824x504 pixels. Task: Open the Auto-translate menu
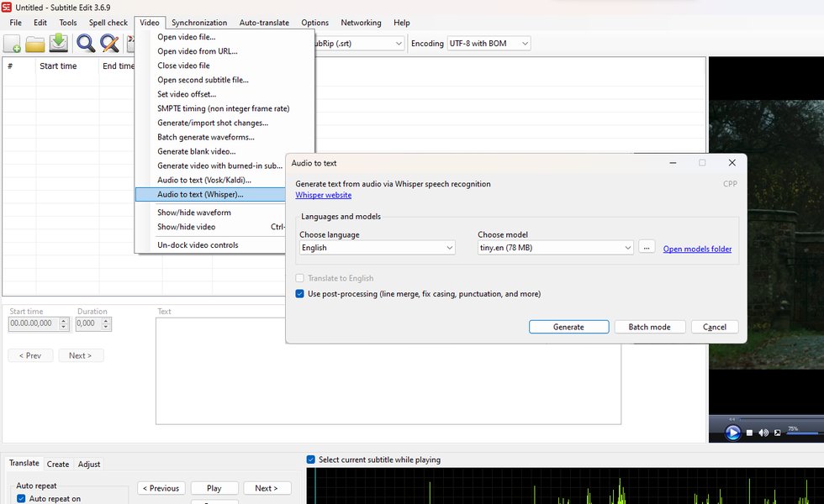pyautogui.click(x=264, y=23)
